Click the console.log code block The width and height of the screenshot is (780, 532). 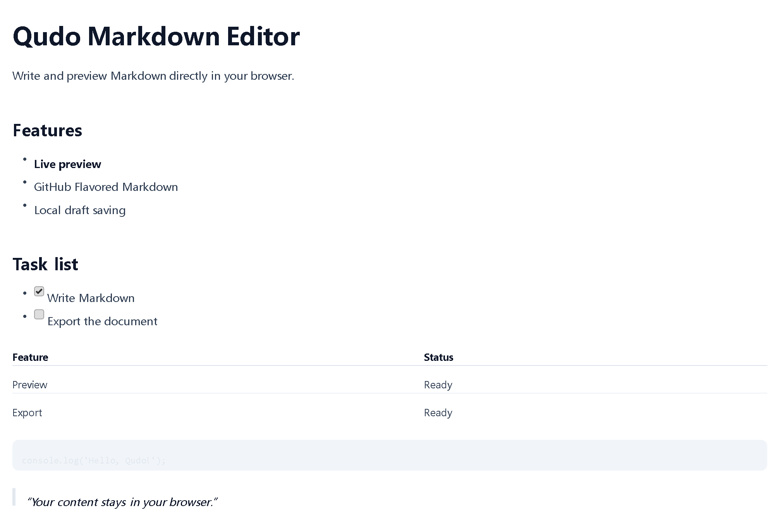click(x=390, y=455)
